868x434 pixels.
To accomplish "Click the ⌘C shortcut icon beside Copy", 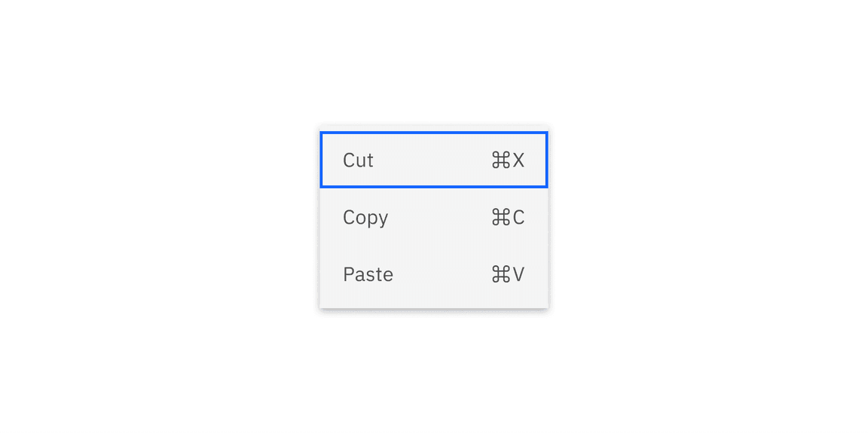I will coord(508,217).
